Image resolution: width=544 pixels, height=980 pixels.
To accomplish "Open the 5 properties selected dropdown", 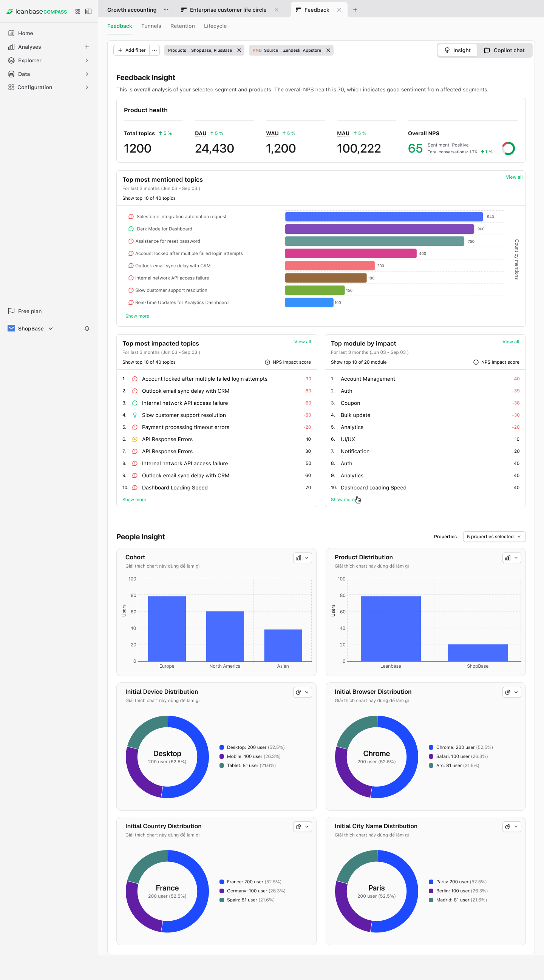I will coord(494,536).
